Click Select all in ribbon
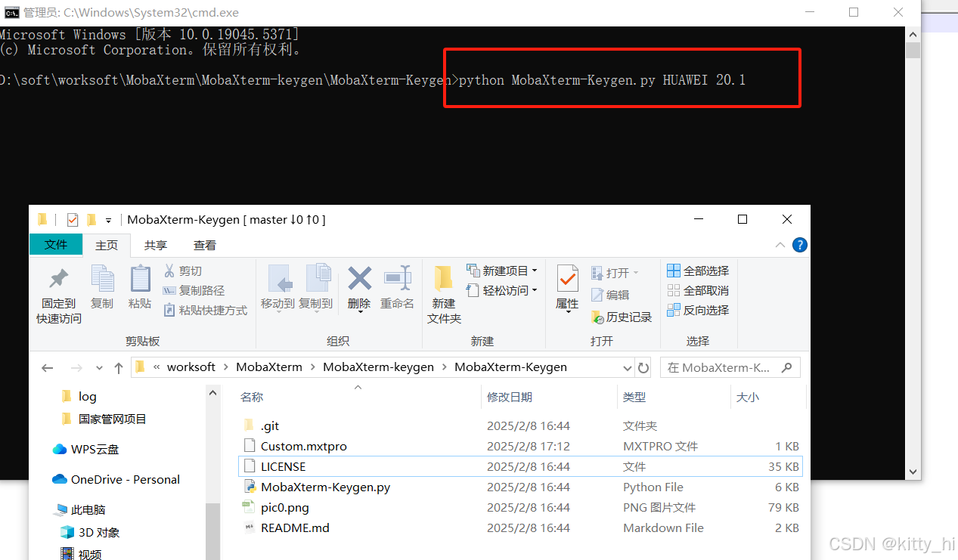Screen dimensions: 958x560 pos(698,271)
